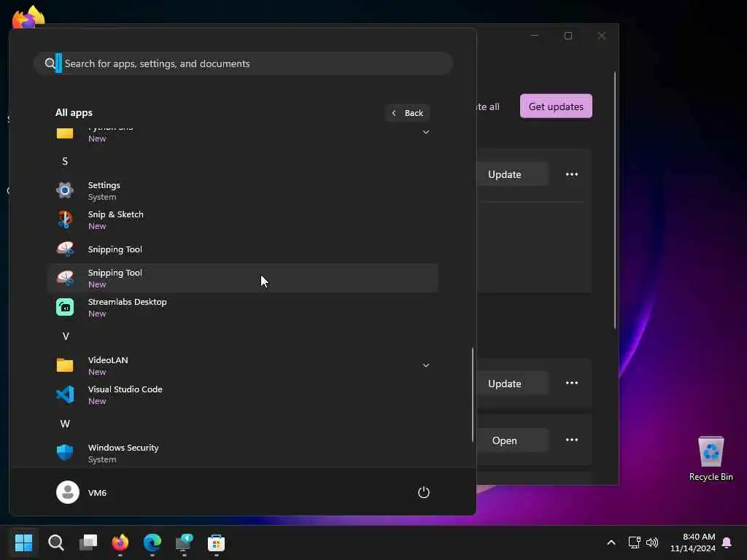Open the taskbar app beside Edge
The width and height of the screenshot is (747, 560).
point(184,542)
